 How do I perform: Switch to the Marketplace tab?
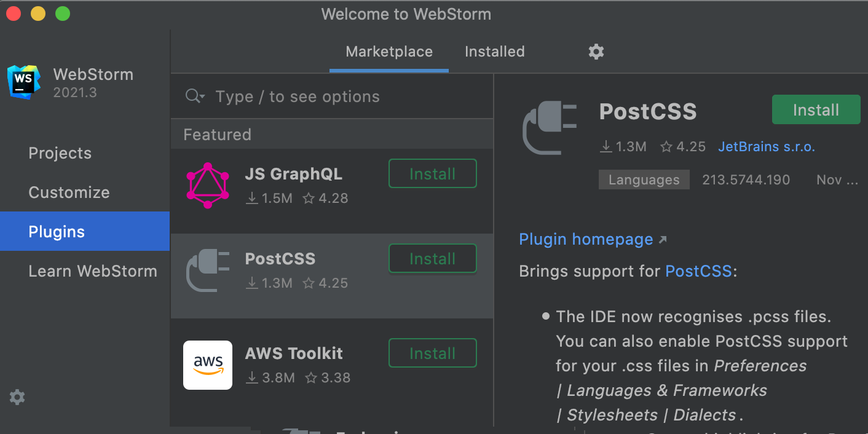pos(389,52)
